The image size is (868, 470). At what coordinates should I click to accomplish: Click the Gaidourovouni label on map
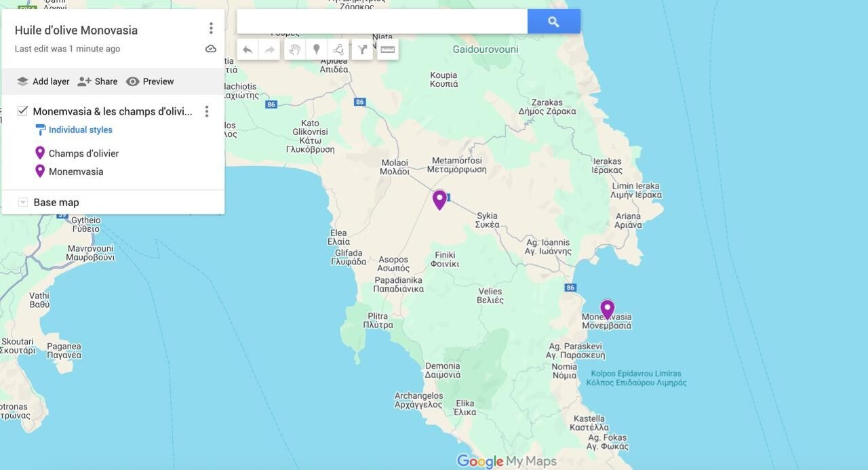tap(486, 50)
